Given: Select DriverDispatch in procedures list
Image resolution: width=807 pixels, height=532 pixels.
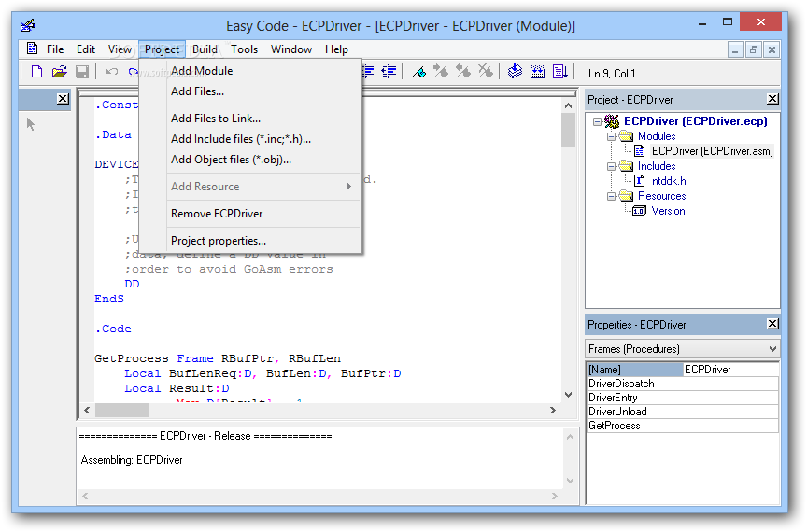Looking at the screenshot, I should pos(682,384).
